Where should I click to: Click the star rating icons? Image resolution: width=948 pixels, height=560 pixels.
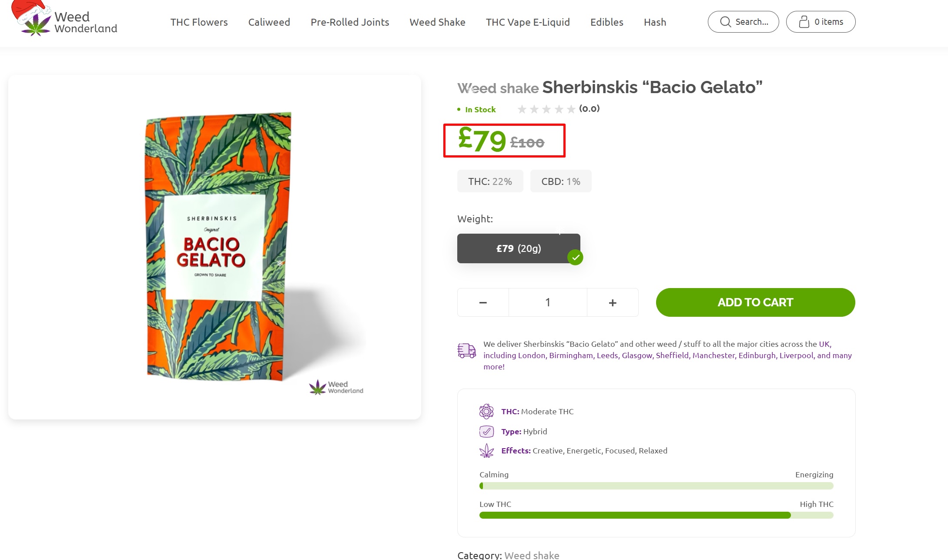click(x=546, y=109)
